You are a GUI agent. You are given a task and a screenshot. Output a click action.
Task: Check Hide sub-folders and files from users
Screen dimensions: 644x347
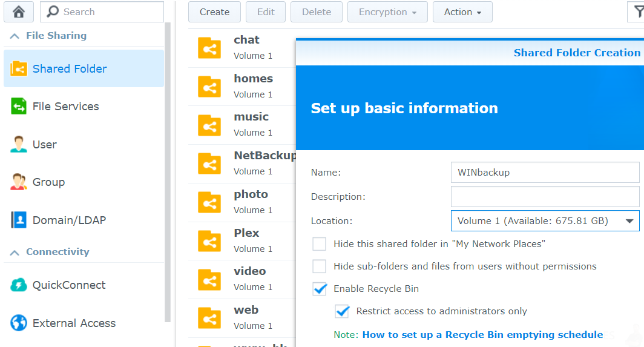point(319,266)
